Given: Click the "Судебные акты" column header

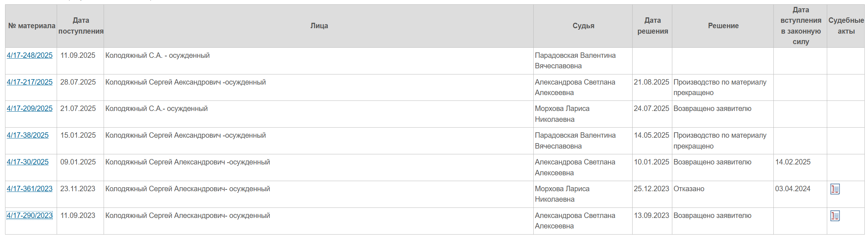Looking at the screenshot, I should (846, 26).
